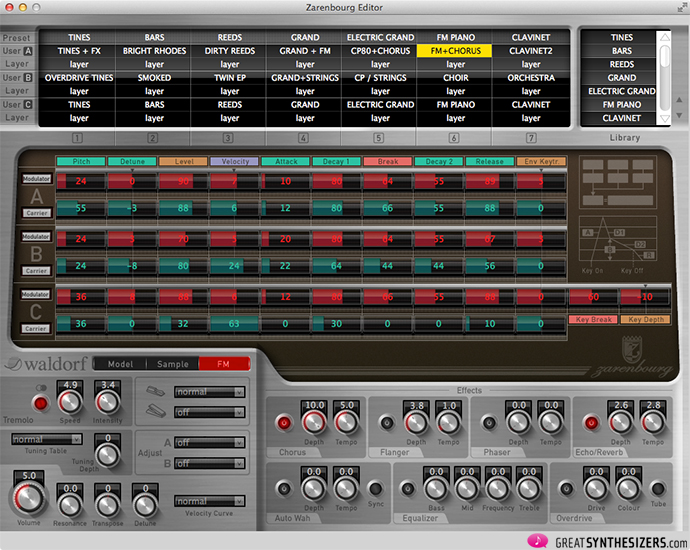
Task: Disable the Echo/Reverb power button
Action: (x=591, y=423)
